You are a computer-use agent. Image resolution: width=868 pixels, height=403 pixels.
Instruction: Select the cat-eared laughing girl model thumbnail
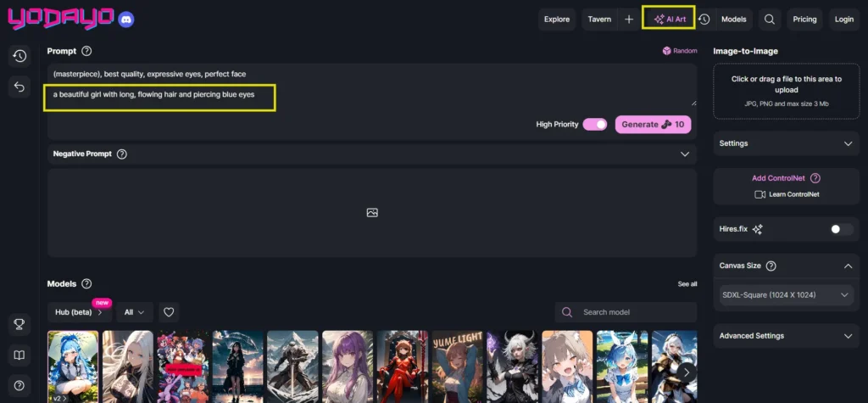coord(567,367)
